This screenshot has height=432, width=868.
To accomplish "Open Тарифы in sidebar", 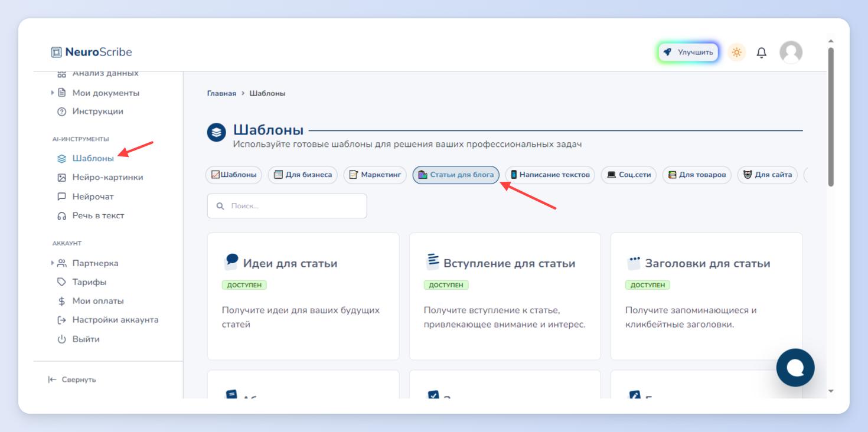I will coord(90,282).
